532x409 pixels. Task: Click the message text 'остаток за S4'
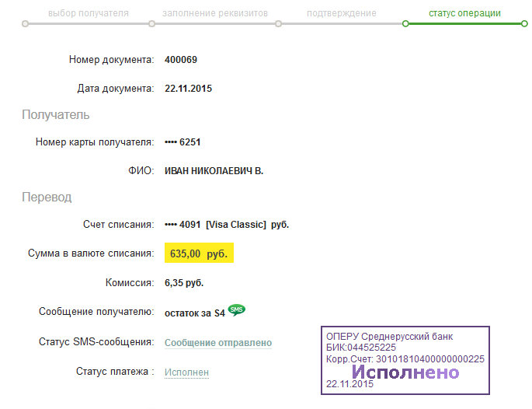pos(195,313)
